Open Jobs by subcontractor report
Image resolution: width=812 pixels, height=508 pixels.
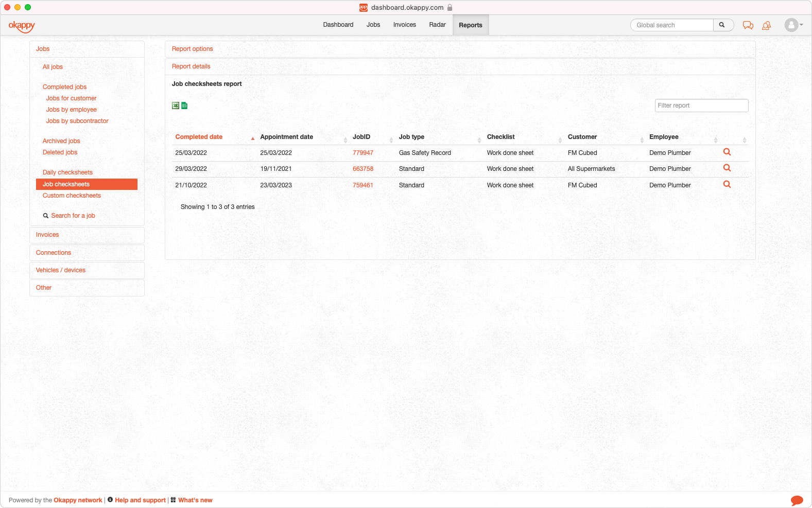[77, 121]
